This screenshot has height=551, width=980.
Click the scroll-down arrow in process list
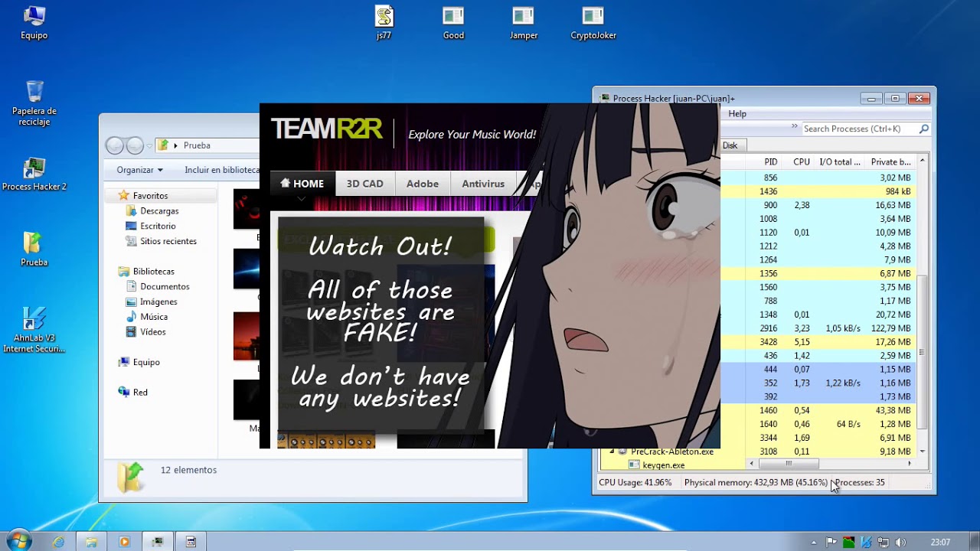point(923,452)
